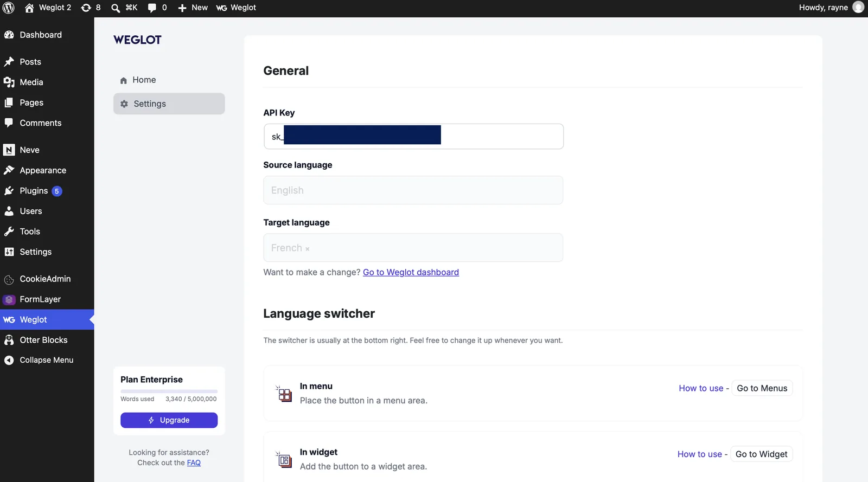Click the Appearance paintbrush icon
This screenshot has width=868, height=482.
click(9, 170)
